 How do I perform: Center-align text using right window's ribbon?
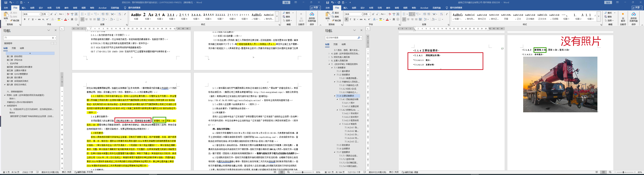point(408,19)
